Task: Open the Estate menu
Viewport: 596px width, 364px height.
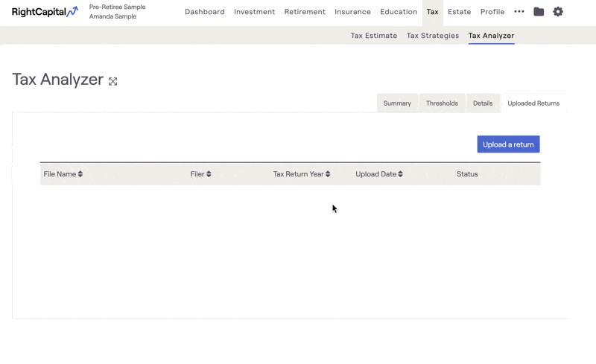Action: [x=459, y=12]
